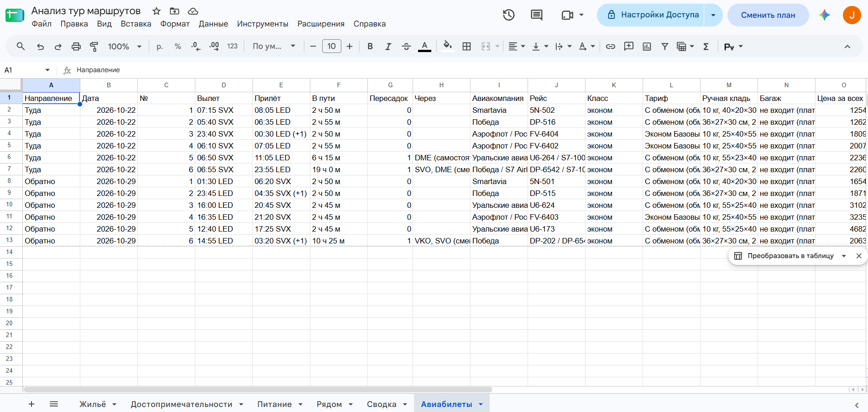Show all comments panel

coord(537,15)
